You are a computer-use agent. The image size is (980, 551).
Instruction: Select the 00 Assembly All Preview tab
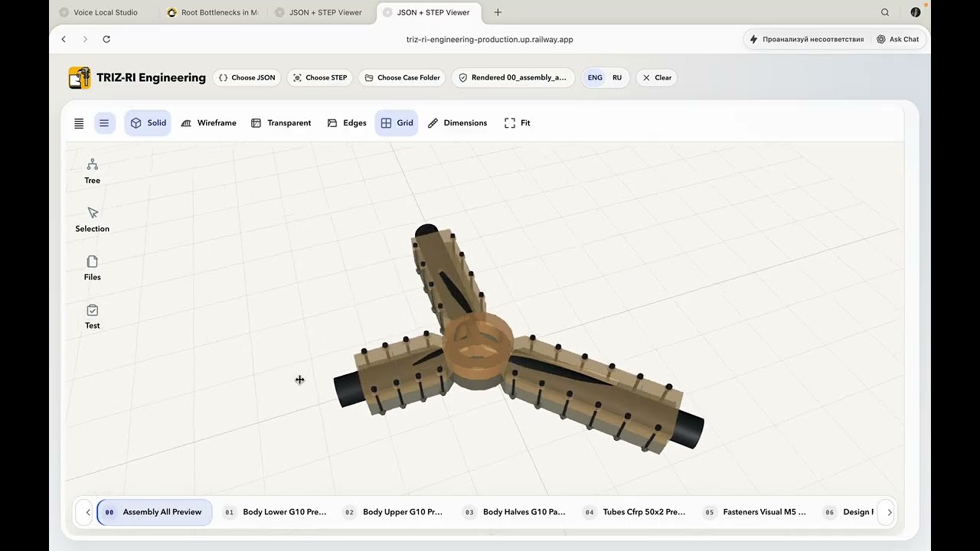click(155, 512)
